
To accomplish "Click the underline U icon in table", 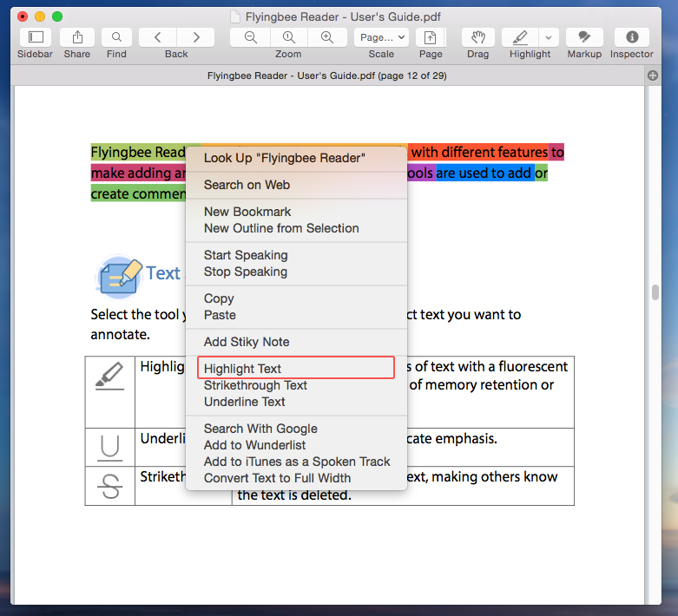I will (x=109, y=448).
